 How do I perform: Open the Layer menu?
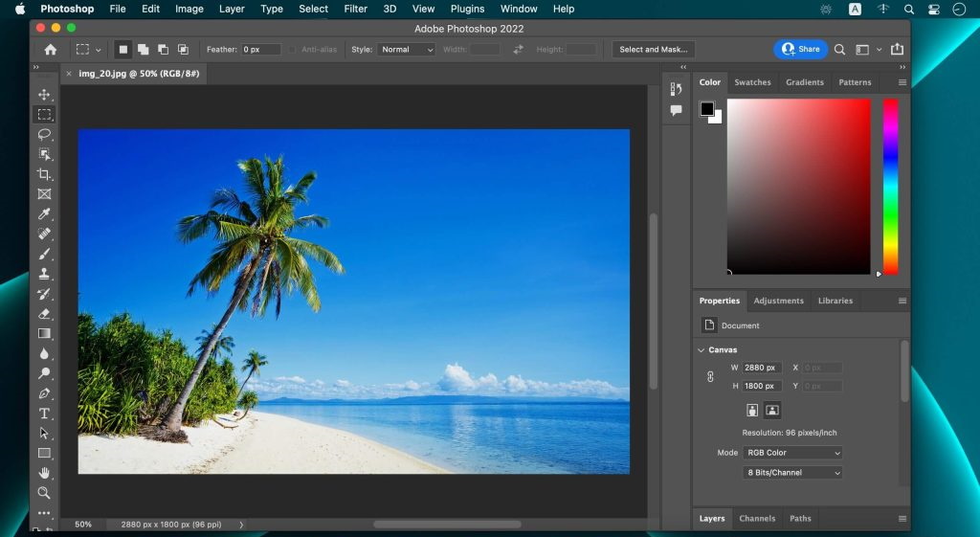pyautogui.click(x=232, y=9)
